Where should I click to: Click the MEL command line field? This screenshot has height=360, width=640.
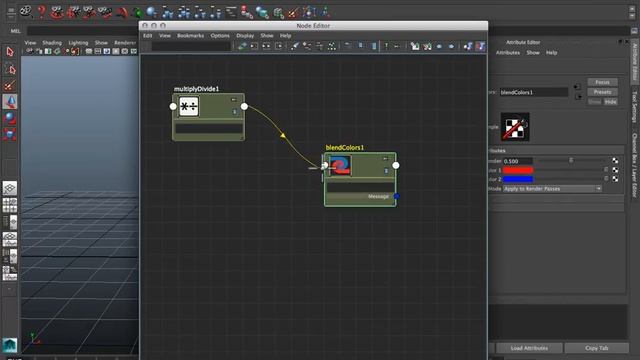pos(83,31)
